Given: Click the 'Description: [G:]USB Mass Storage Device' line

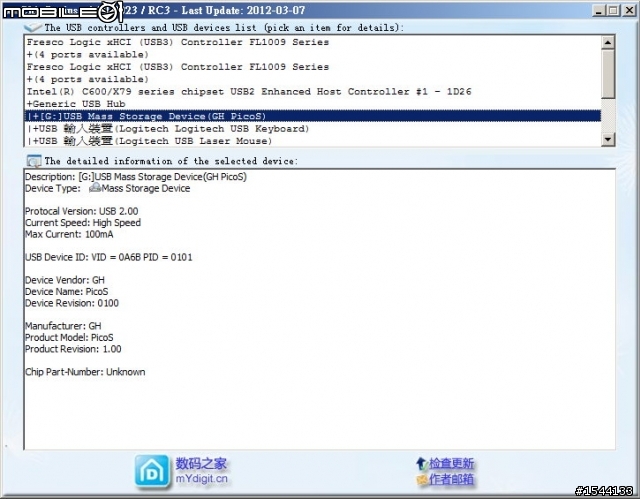Looking at the screenshot, I should point(136,177).
